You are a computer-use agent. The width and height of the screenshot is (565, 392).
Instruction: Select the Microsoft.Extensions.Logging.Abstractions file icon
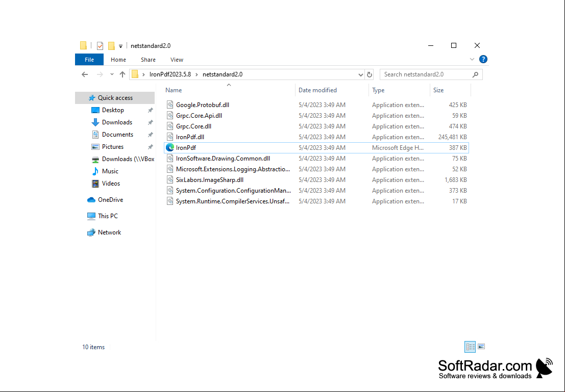point(170,169)
